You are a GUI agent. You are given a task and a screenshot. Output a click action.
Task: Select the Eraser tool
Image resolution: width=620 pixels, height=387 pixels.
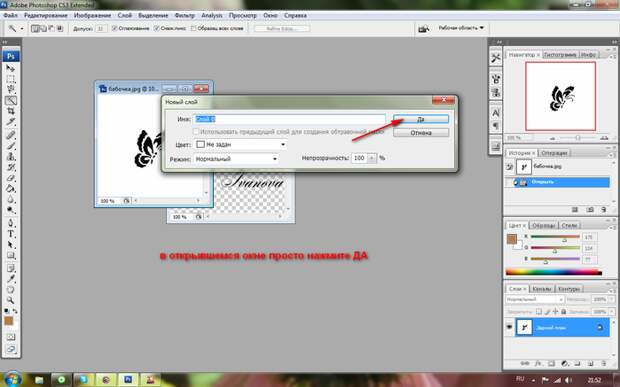tap(11, 178)
